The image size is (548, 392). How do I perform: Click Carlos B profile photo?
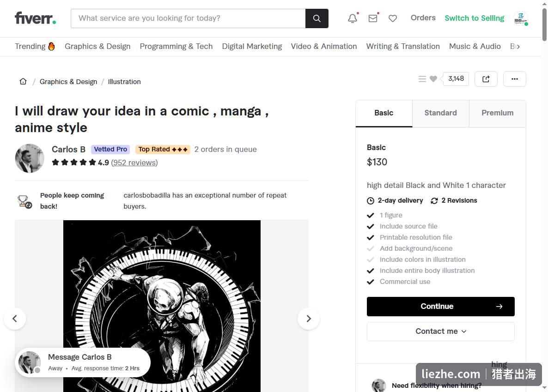point(30,158)
